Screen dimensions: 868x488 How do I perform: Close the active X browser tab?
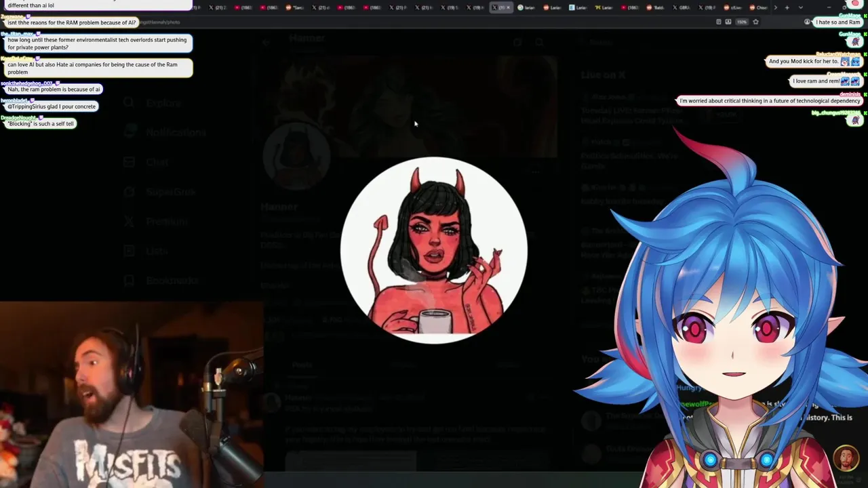[x=508, y=7]
